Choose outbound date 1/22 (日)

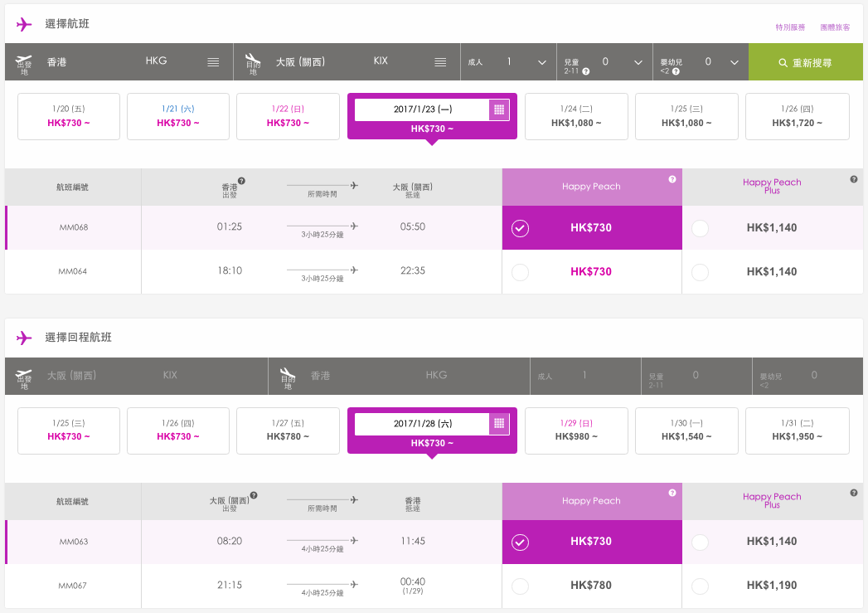[288, 116]
